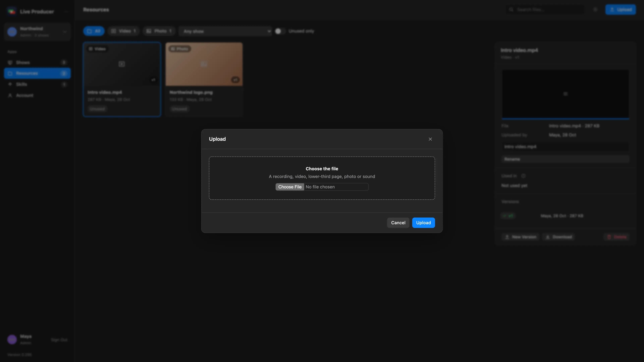This screenshot has height=362, width=644.
Task: Close the Upload dialog with the X
Action: (430, 139)
